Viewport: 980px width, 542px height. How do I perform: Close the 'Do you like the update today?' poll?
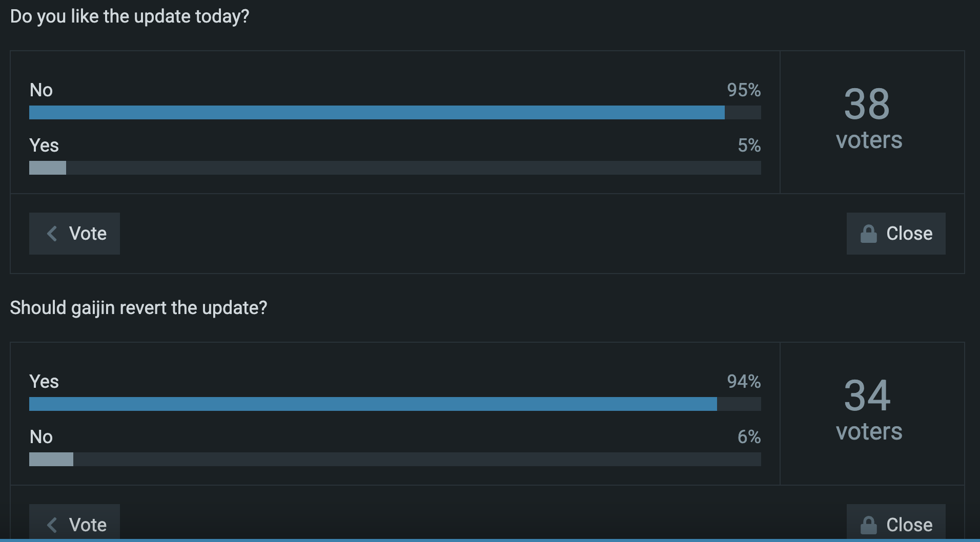[x=895, y=234]
